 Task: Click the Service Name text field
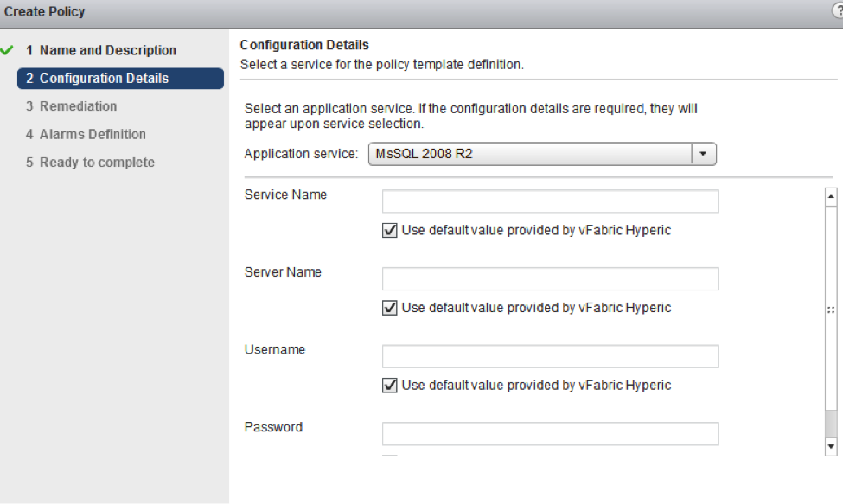551,201
